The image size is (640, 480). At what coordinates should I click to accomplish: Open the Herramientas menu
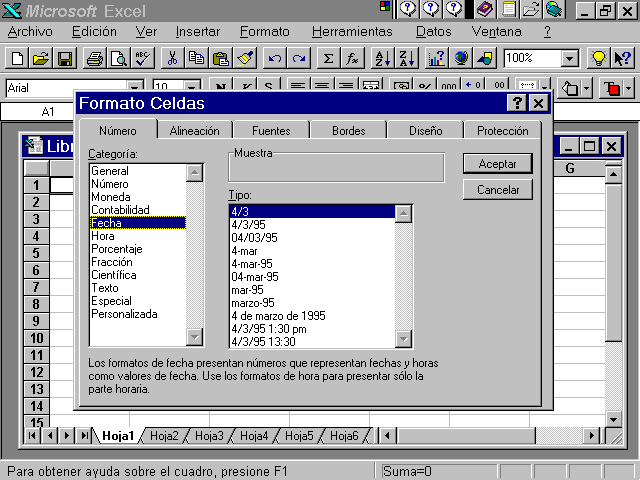point(352,31)
